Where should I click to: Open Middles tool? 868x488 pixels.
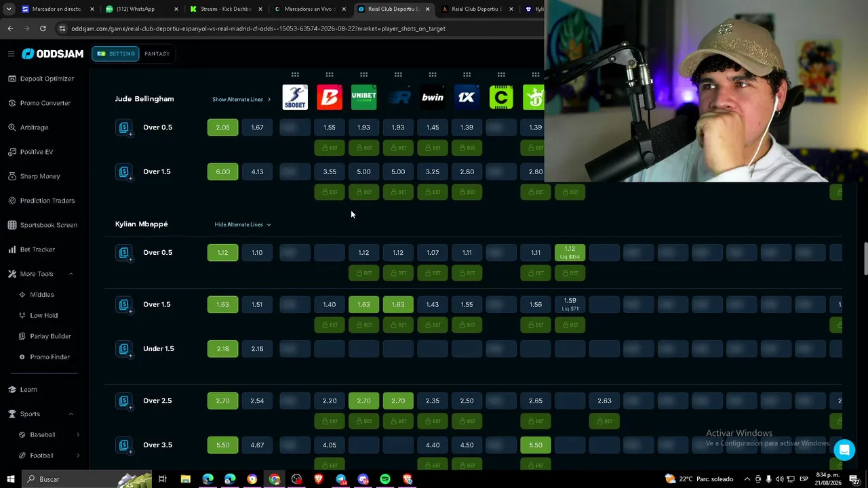tap(37, 295)
